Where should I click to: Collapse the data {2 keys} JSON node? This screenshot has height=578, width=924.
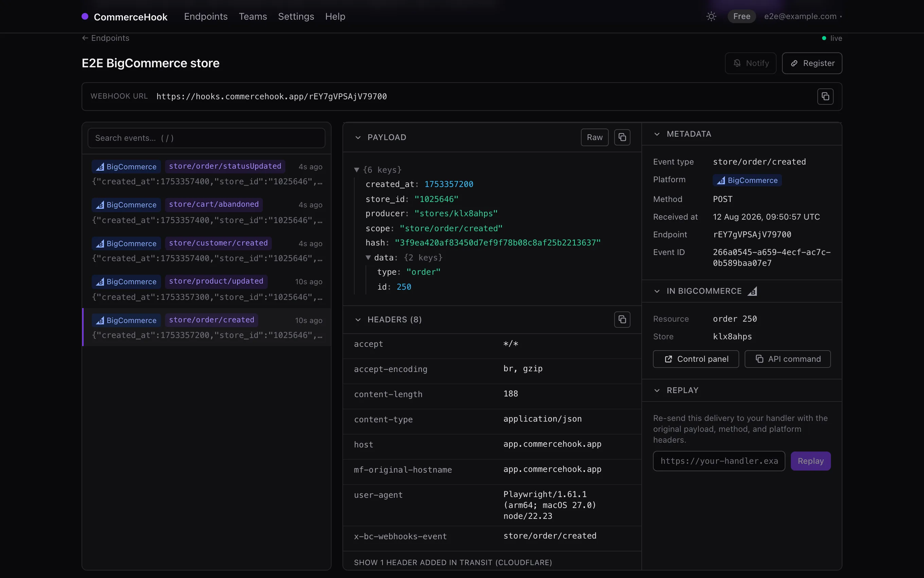tap(368, 258)
